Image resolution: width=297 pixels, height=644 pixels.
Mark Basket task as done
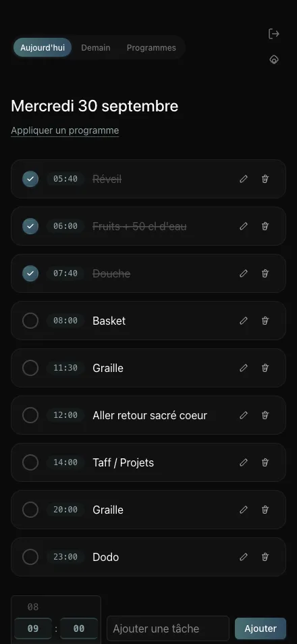30,321
